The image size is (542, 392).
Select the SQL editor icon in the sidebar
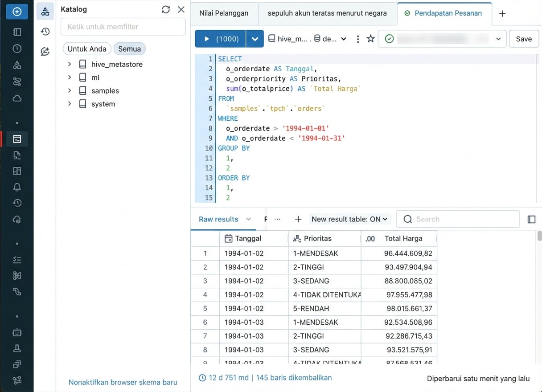[16, 139]
